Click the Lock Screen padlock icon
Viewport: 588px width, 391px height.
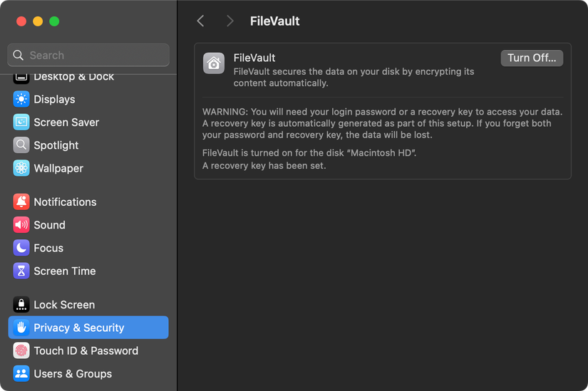21,305
